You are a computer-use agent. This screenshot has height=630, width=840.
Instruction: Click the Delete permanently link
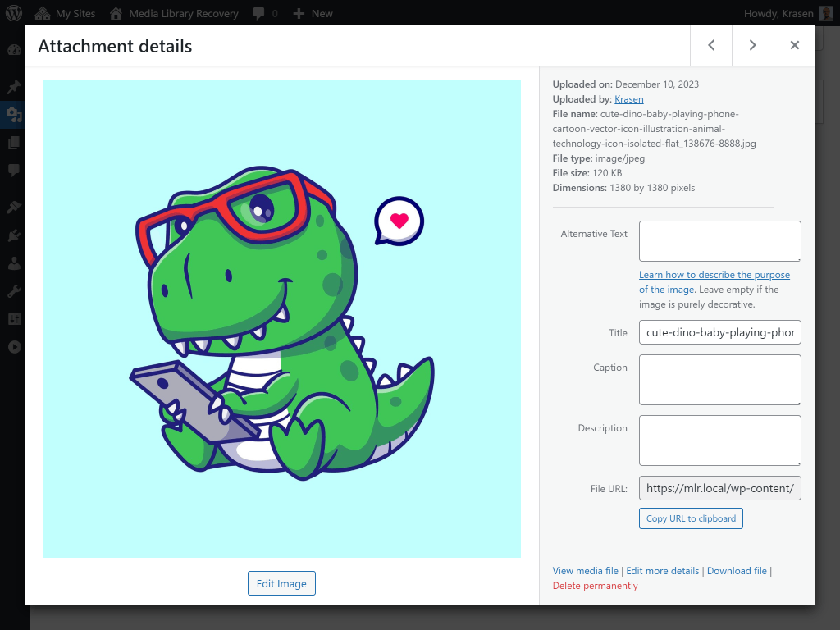pos(595,586)
